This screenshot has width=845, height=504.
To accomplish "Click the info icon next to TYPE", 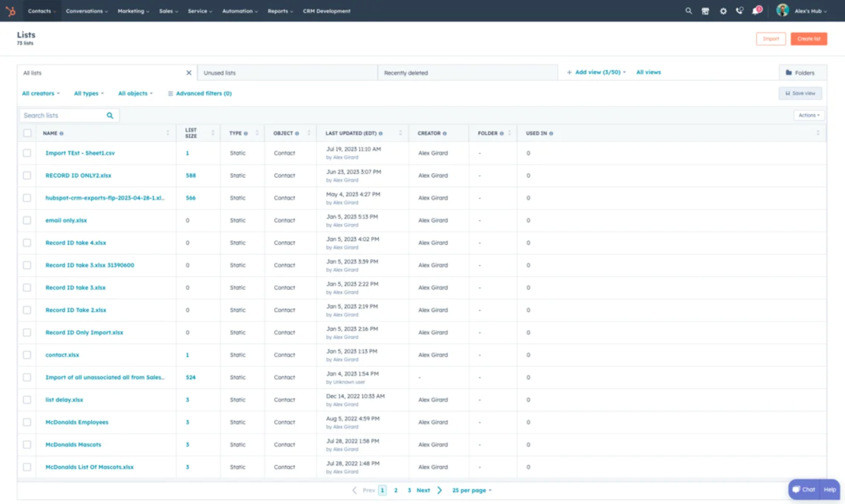I will 246,133.
